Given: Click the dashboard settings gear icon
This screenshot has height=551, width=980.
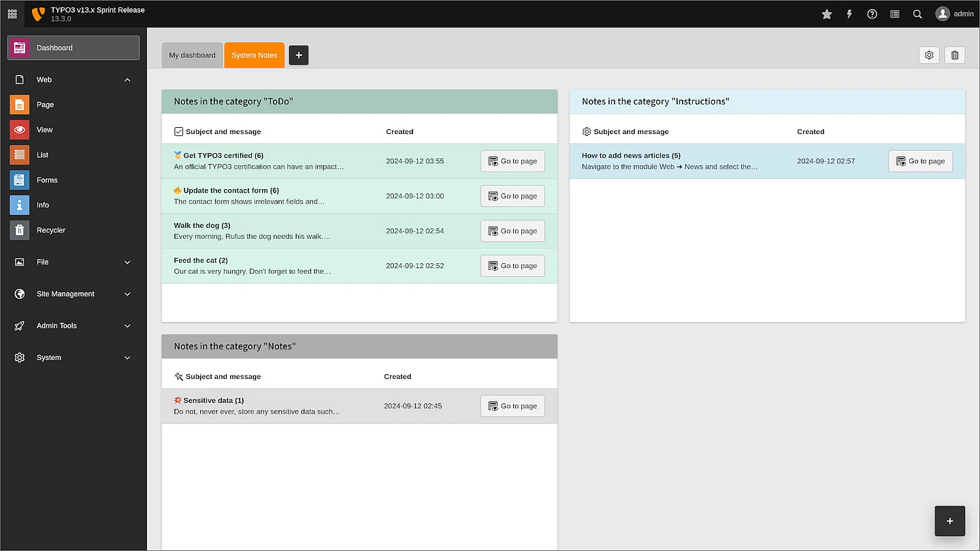Looking at the screenshot, I should tap(929, 55).
